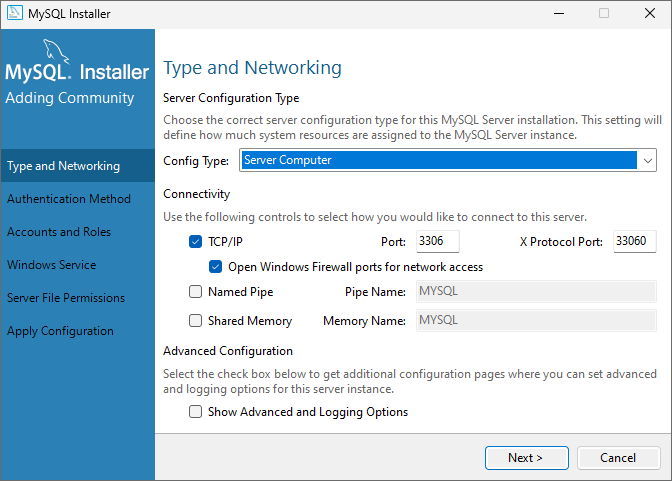
Task: Check Show Advanced and Logging Options
Action: point(195,412)
